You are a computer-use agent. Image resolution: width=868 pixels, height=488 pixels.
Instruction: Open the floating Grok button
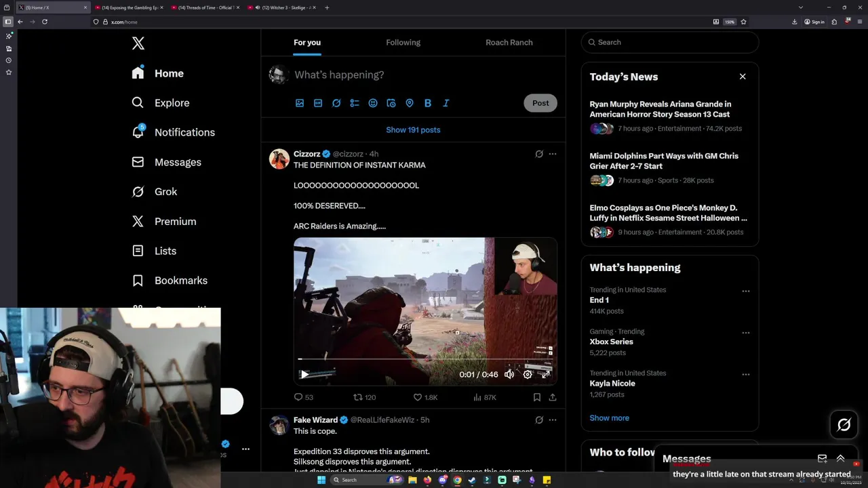[844, 425]
